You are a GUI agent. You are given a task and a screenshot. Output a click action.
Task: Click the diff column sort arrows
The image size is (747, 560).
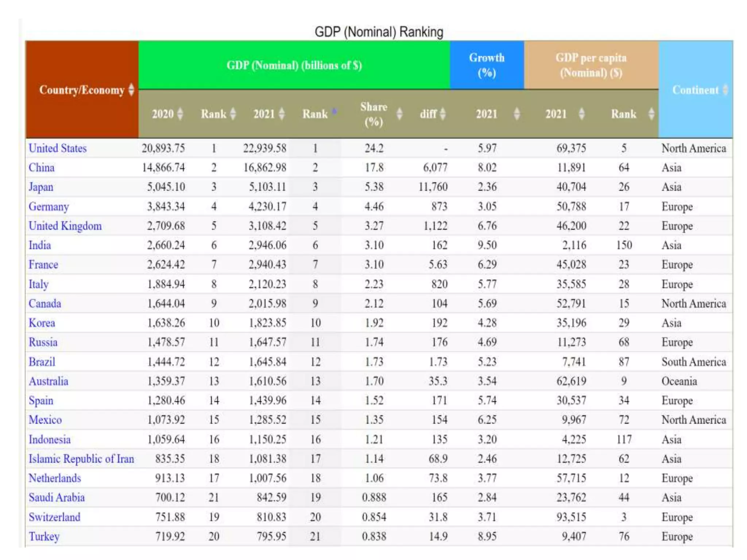tap(443, 114)
